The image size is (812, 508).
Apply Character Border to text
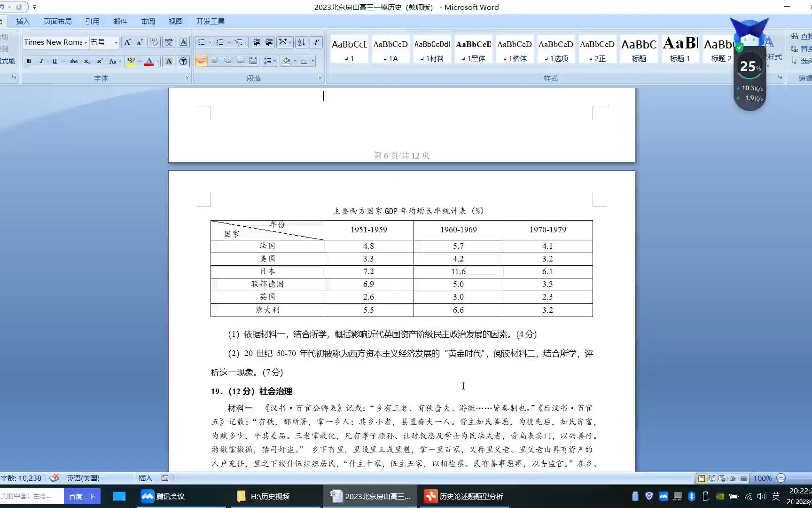tap(184, 42)
